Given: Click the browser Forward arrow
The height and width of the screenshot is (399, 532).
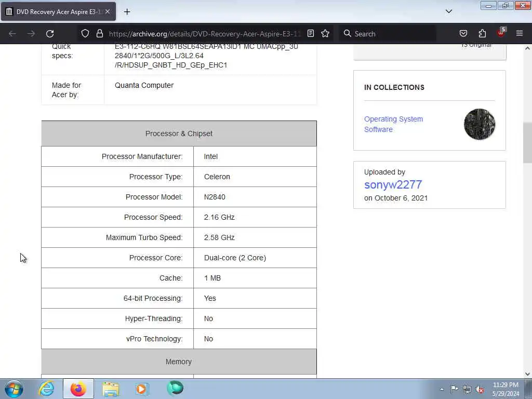Looking at the screenshot, I should tap(31, 34).
